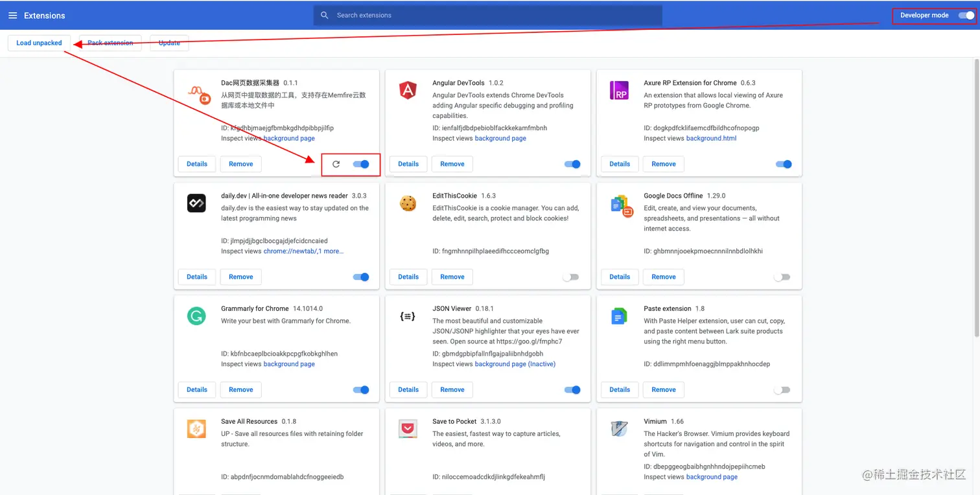980x495 pixels.
Task: Open JSON Viewer Details
Action: 408,389
